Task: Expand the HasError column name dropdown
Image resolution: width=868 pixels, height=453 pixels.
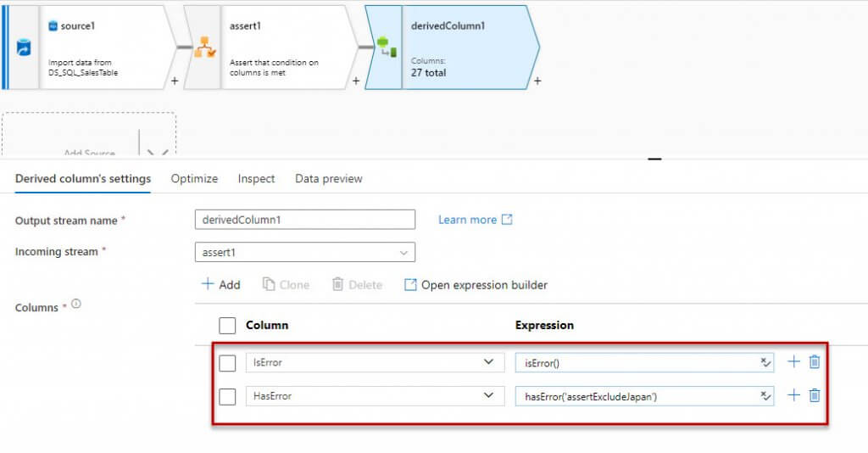Action: (x=487, y=395)
